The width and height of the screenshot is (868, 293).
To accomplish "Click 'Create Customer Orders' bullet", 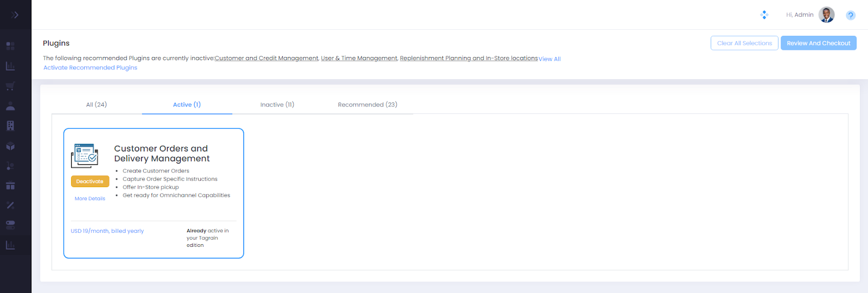I will [x=156, y=171].
